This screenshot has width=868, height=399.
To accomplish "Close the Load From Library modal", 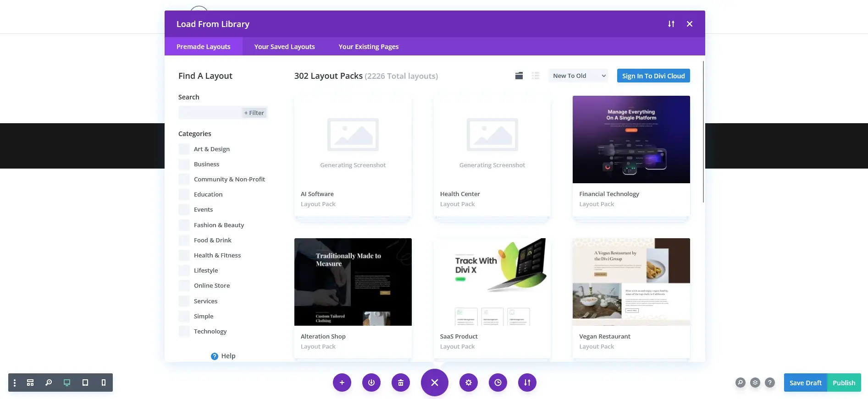I will pyautogui.click(x=690, y=24).
